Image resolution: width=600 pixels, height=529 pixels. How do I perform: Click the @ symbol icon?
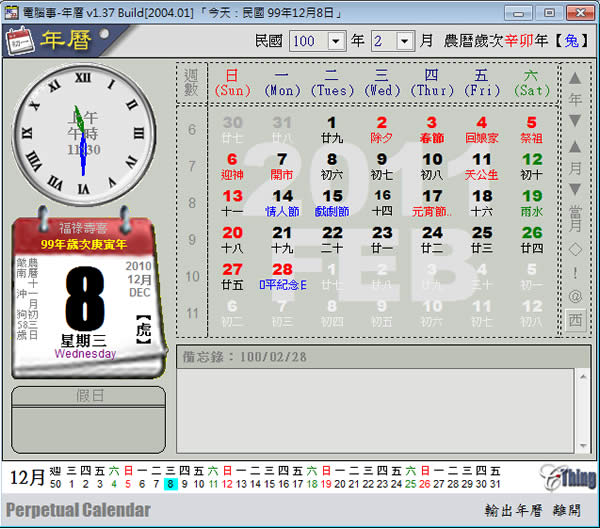click(x=575, y=295)
